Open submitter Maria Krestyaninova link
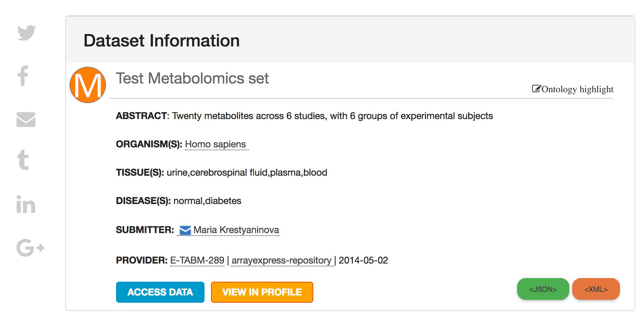This screenshot has width=644, height=318. (236, 230)
